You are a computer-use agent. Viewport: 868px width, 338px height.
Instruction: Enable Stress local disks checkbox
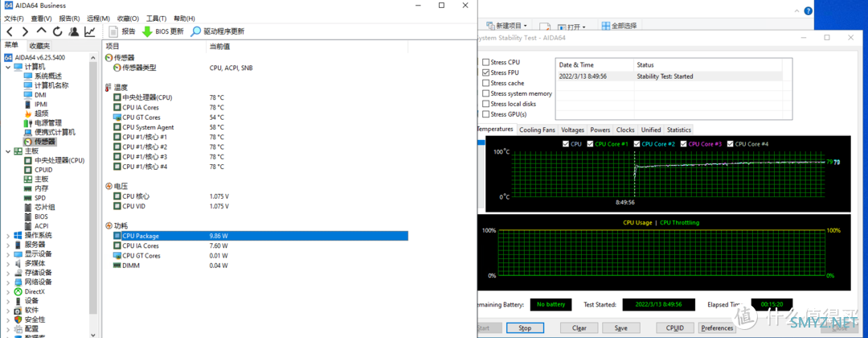tap(486, 104)
